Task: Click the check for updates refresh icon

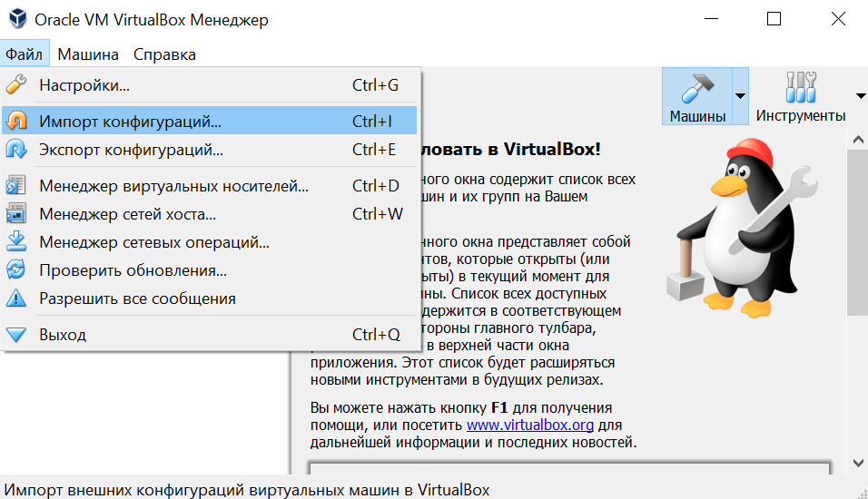Action: tap(16, 270)
